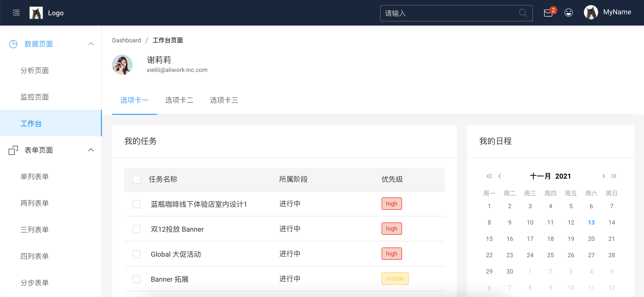Click the smiley face icon
Screen dimensions: 644x297
(x=568, y=13)
